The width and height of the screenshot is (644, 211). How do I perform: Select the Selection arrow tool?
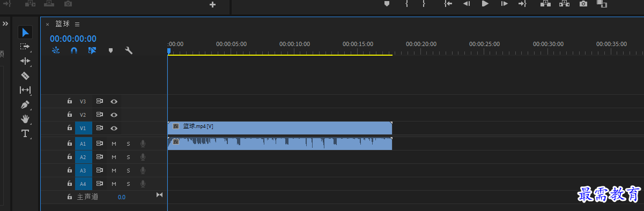point(25,32)
